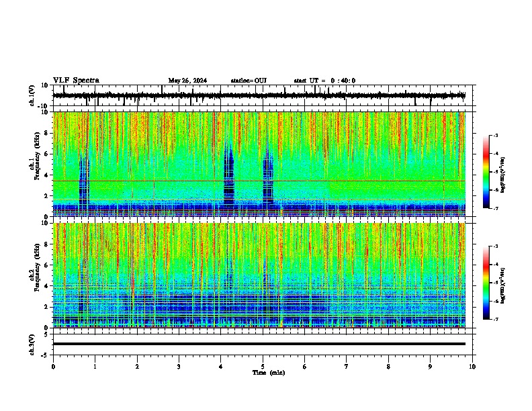
Task: Click the ch.1 spectrogram color scale bar
Action: point(486,172)
